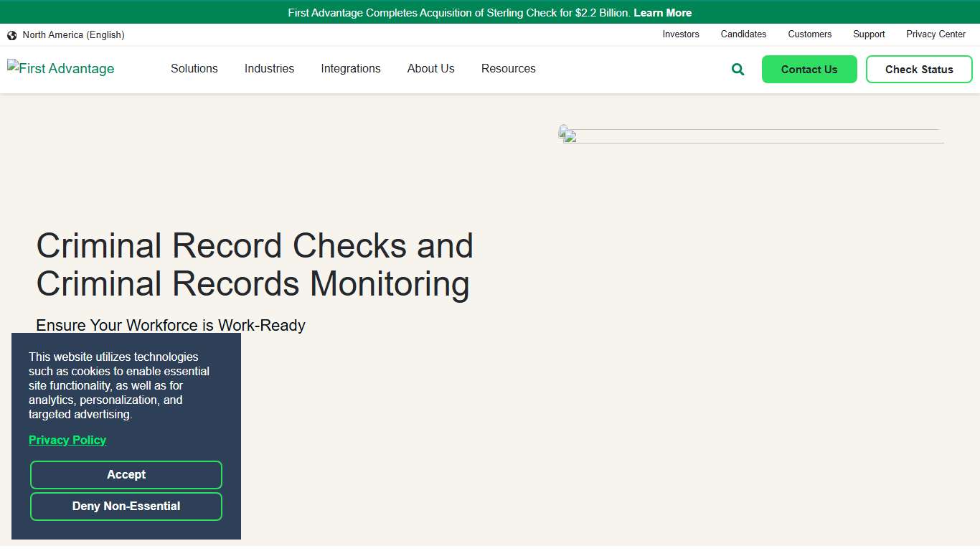This screenshot has width=980, height=551.
Task: Visit the Customers page
Action: [x=809, y=34]
